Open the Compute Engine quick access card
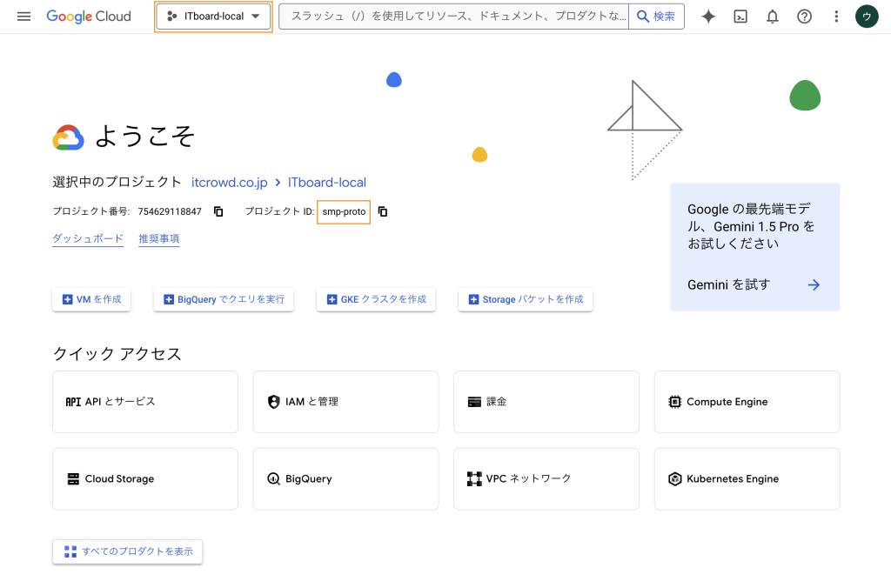 [x=747, y=402]
